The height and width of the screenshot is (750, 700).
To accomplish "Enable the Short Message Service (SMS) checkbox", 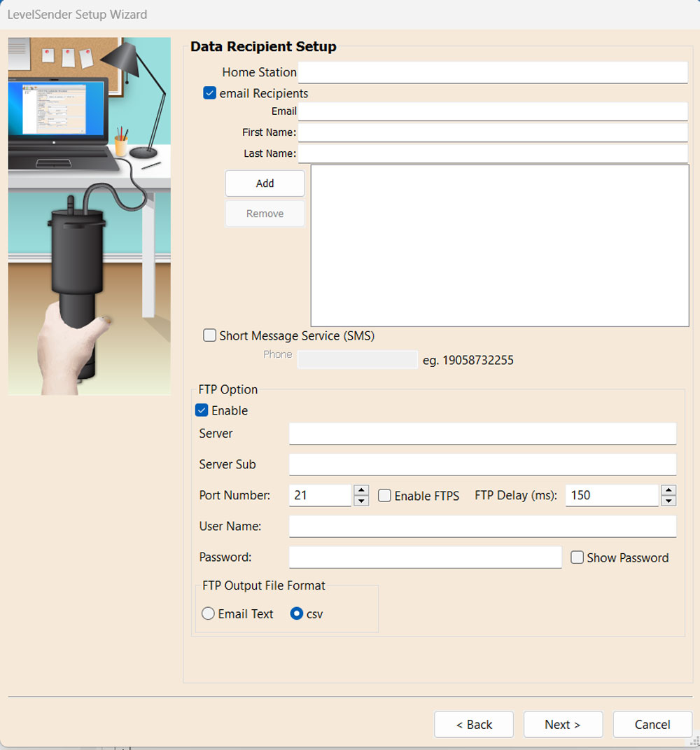I will pos(209,335).
